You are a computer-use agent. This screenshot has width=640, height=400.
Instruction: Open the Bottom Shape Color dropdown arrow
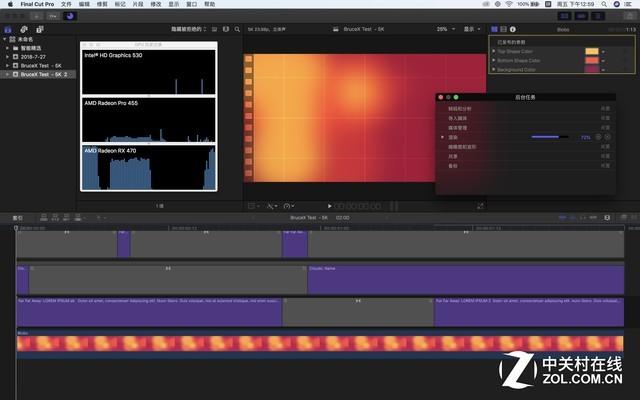pos(603,61)
